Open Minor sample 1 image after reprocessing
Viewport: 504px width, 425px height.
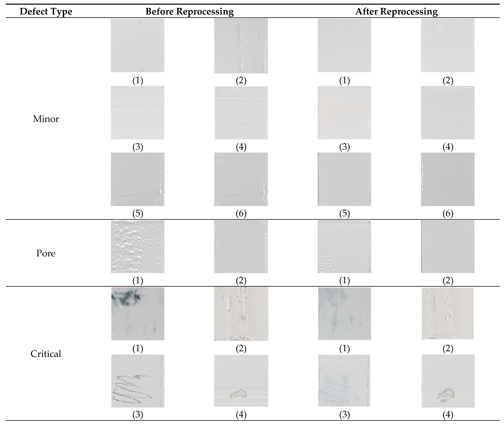[x=344, y=45]
